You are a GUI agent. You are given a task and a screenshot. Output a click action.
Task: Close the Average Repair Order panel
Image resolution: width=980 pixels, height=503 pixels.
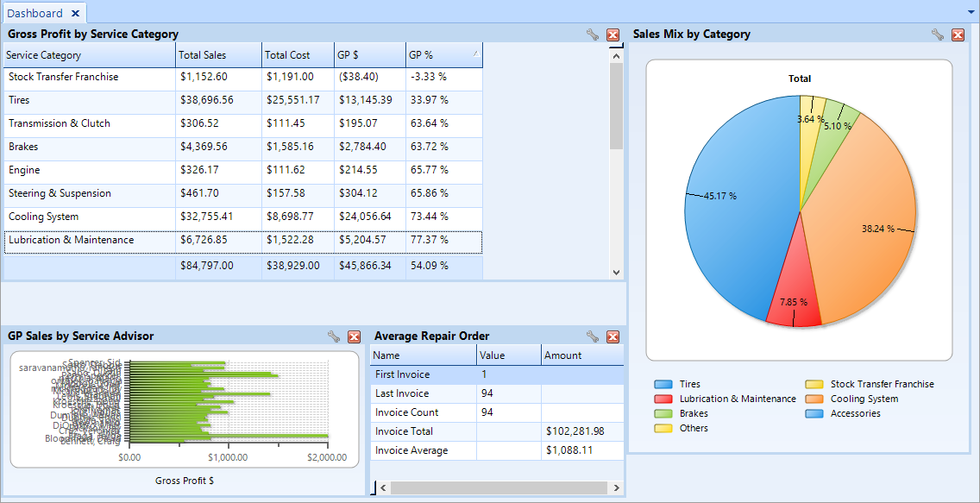(612, 336)
